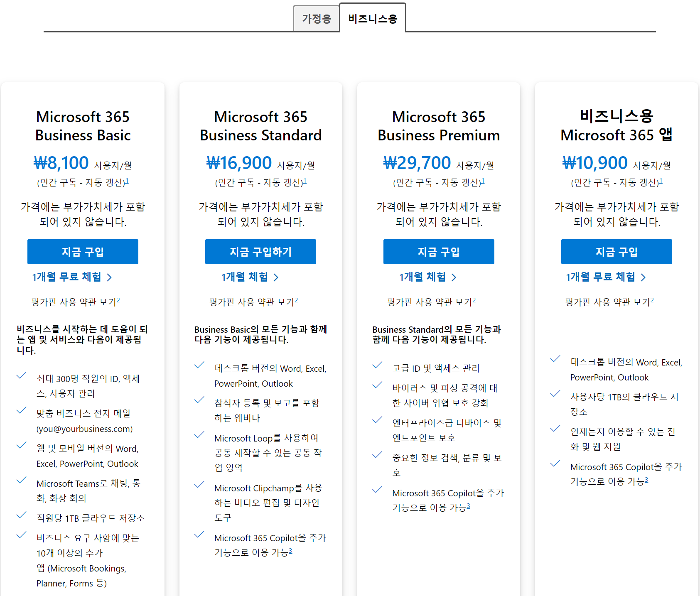The height and width of the screenshot is (596, 700).
Task: Click 지금 구입 for 비즈니스용 Microsoft 365 앱
Action: (x=616, y=252)
